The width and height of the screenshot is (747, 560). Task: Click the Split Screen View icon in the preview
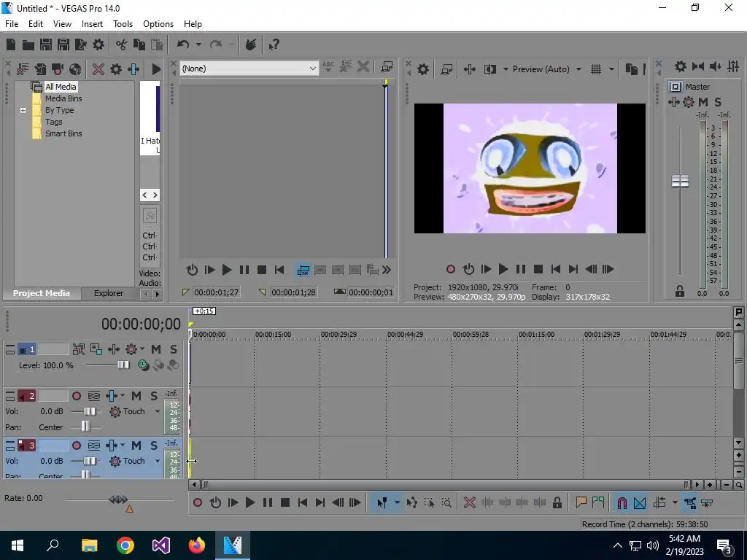point(489,69)
